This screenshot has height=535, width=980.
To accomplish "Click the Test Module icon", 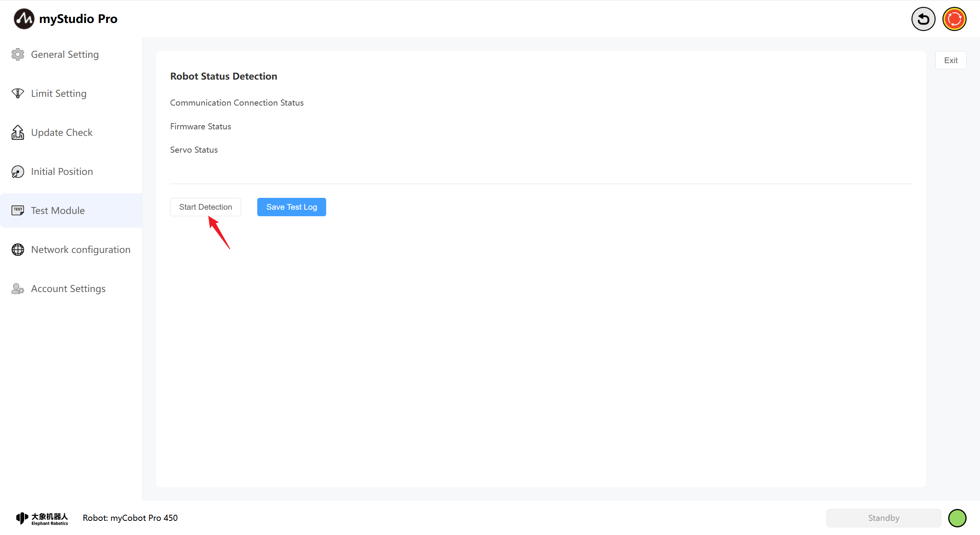I will (x=18, y=210).
